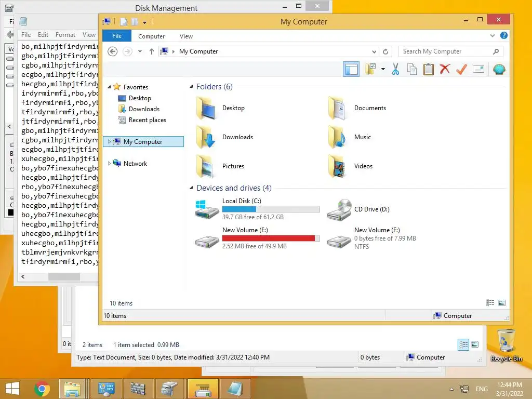Go back with the Back arrow
Viewport: 532px width, 399px height.
(113, 51)
